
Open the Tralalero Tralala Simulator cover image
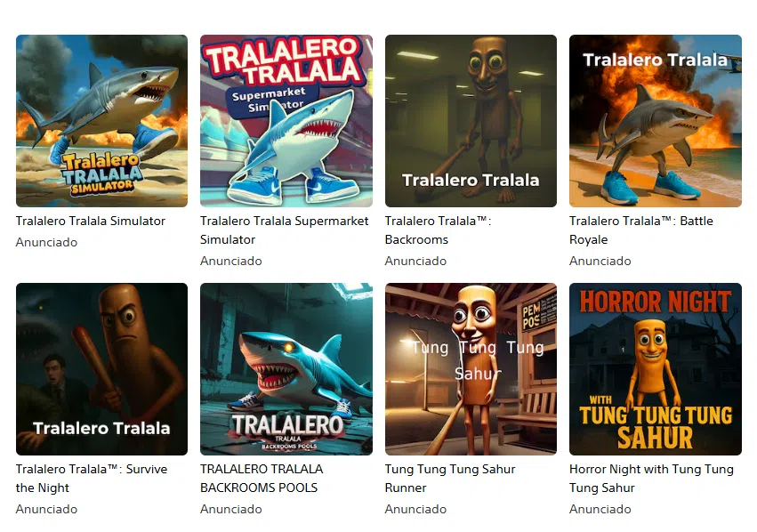(102, 121)
